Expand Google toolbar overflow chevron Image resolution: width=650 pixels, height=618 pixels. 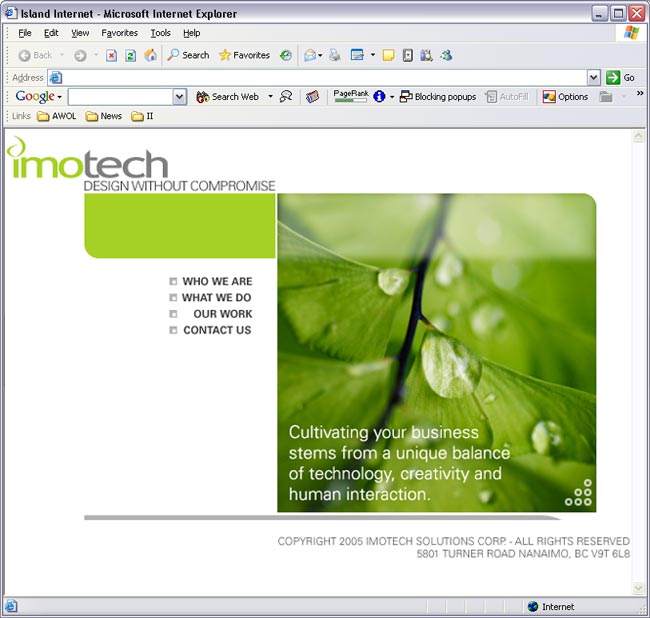(640, 93)
